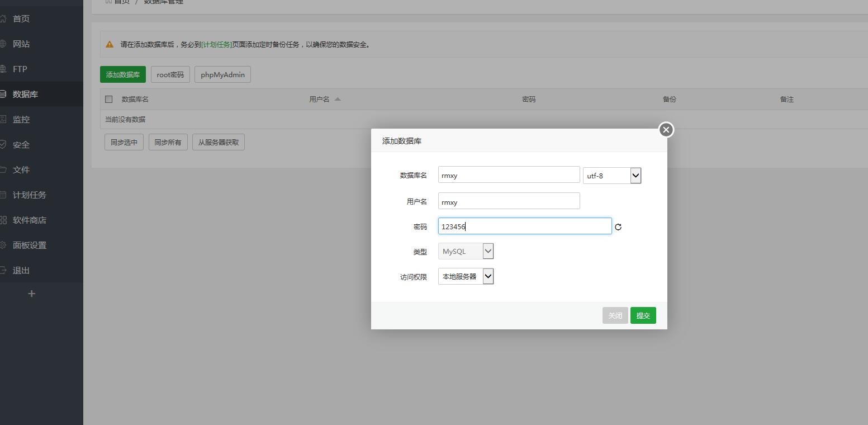Click the 关闭 button in dialog
Image resolution: width=868 pixels, height=425 pixels.
615,315
